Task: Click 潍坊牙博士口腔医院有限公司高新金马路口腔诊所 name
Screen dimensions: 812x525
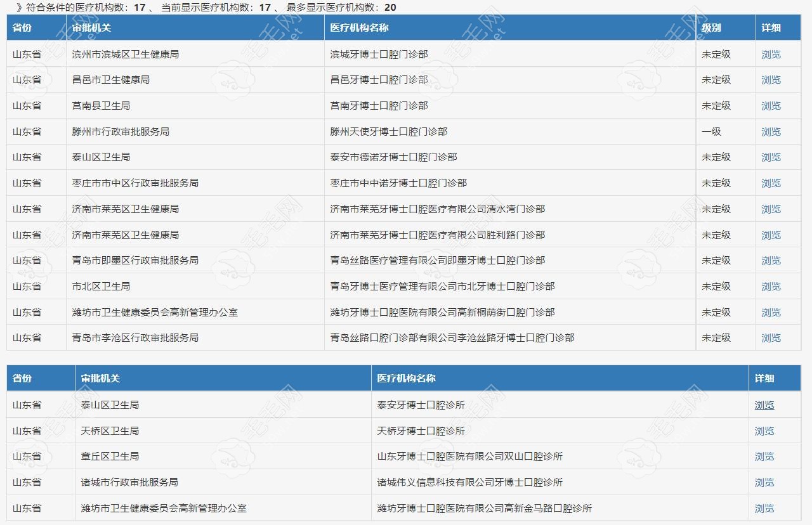Action: tap(484, 509)
